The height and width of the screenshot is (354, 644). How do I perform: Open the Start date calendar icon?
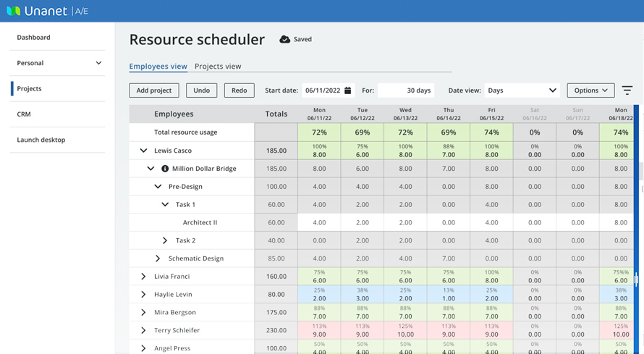348,90
